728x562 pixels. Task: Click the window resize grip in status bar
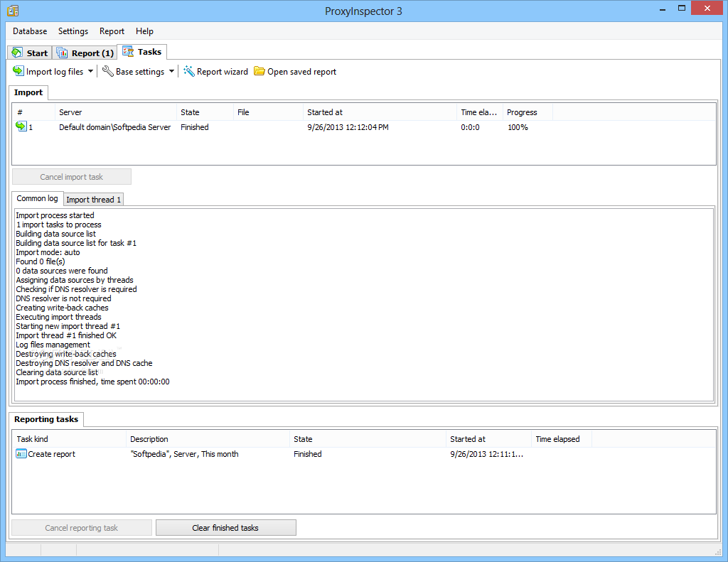tap(718, 551)
